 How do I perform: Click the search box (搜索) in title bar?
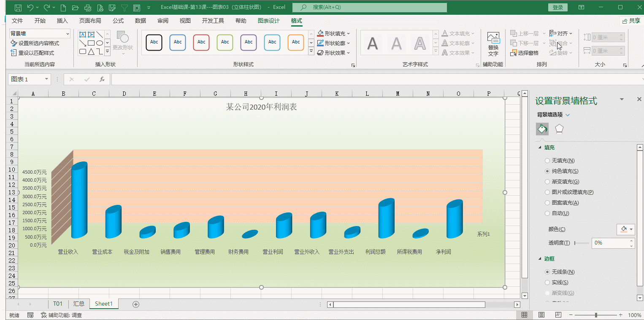coord(370,7)
